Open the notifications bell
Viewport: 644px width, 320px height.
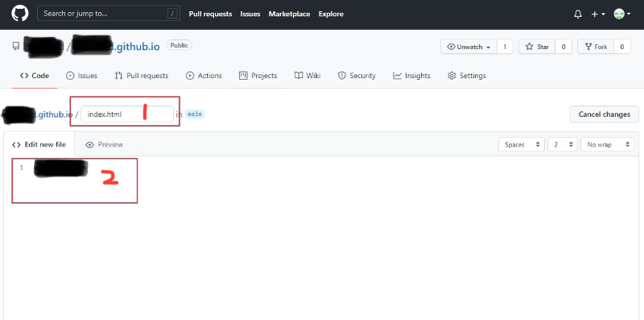[x=578, y=14]
